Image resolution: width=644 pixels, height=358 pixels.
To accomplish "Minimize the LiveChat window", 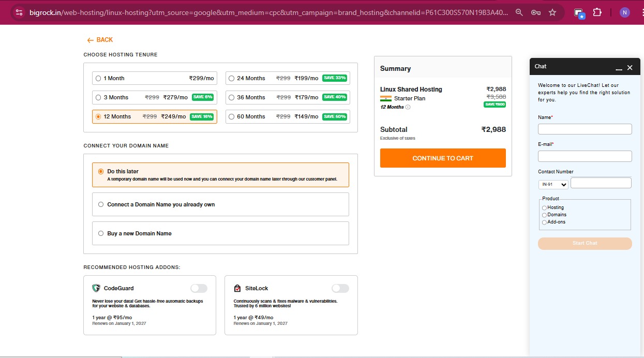I will point(618,68).
